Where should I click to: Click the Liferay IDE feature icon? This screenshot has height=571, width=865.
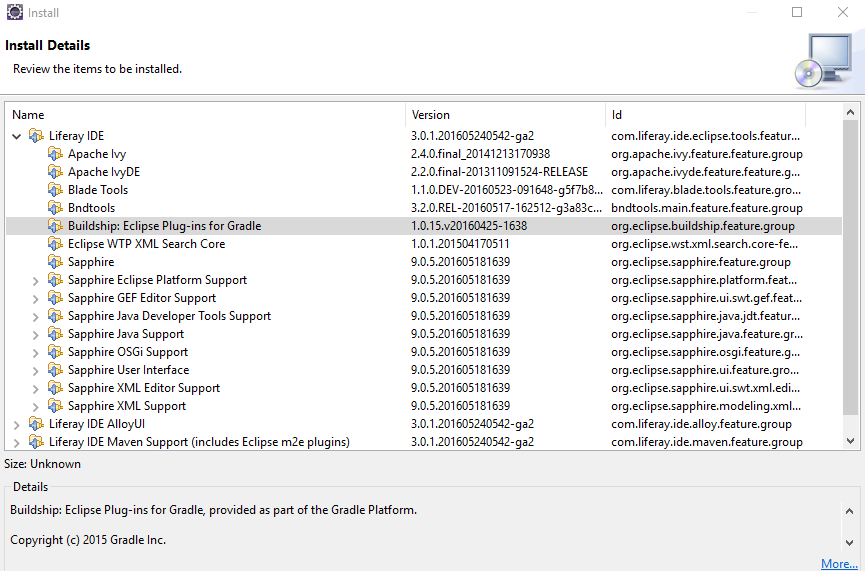coord(36,136)
